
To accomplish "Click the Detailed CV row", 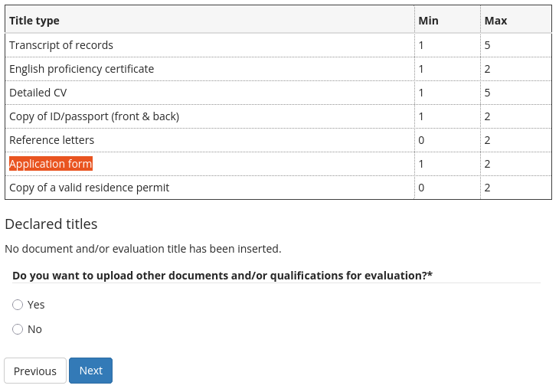I will [x=38, y=93].
